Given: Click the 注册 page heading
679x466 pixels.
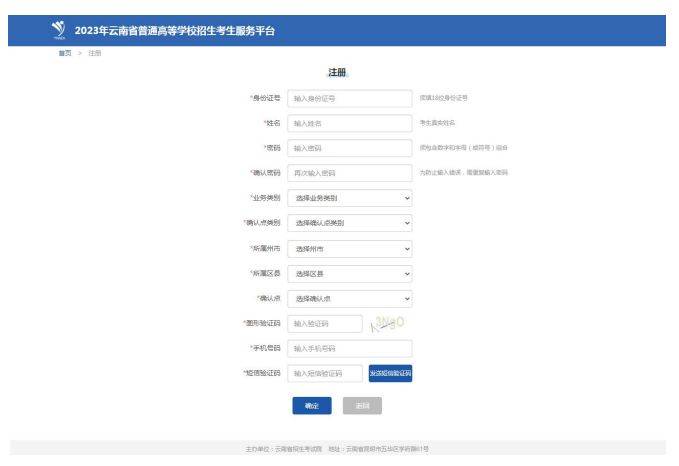Looking at the screenshot, I should (x=337, y=72).
